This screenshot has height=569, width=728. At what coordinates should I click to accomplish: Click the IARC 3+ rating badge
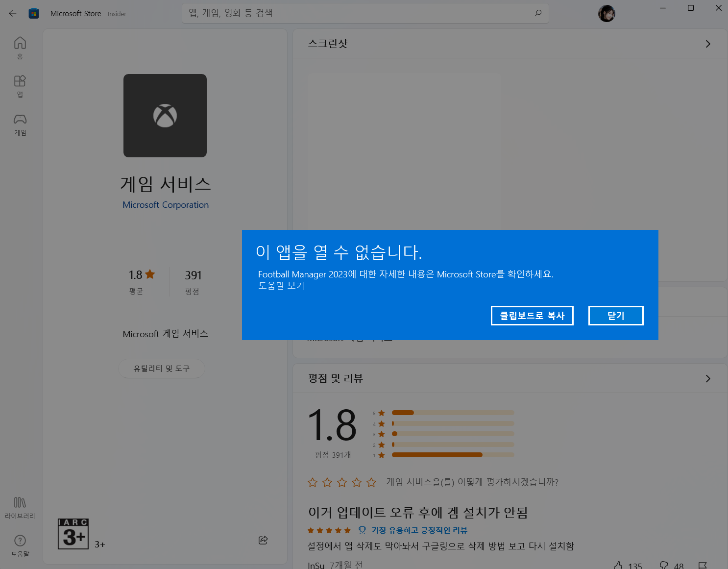tap(73, 534)
